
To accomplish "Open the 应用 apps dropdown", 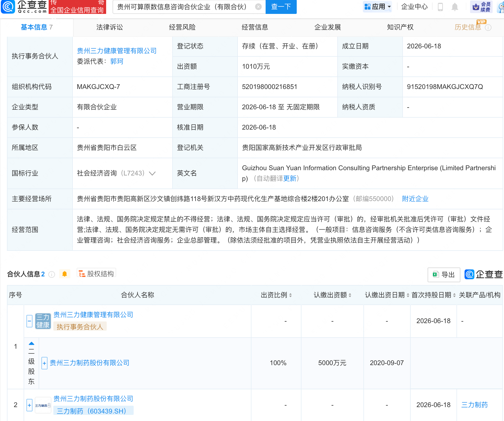I will [378, 7].
